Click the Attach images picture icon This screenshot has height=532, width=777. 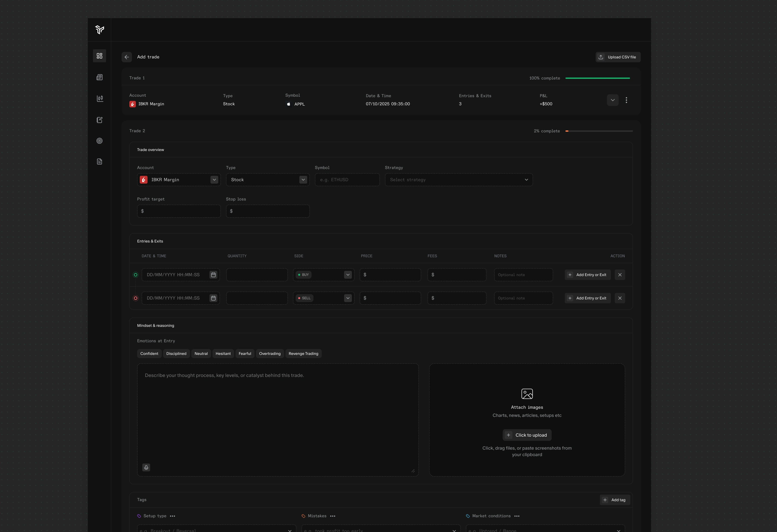click(527, 394)
